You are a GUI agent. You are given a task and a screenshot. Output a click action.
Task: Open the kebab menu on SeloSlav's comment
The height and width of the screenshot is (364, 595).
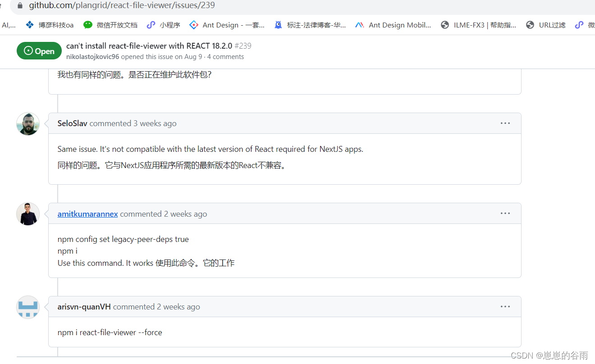[505, 123]
